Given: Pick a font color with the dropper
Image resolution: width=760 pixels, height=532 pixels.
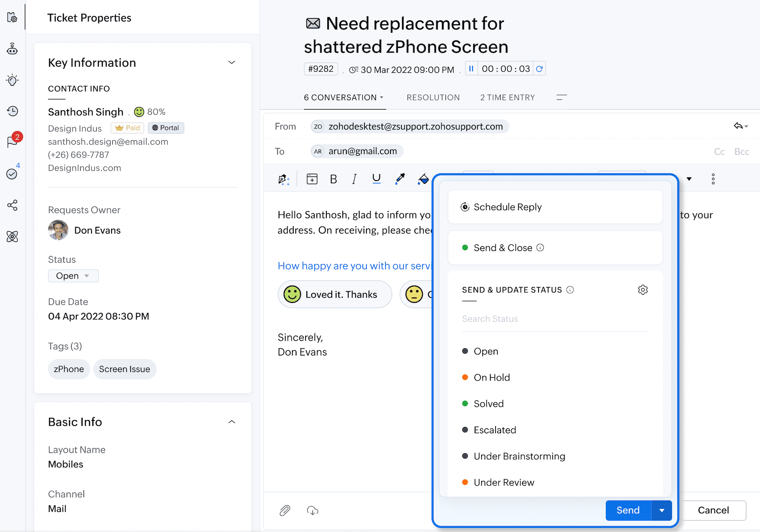Looking at the screenshot, I should coord(400,179).
